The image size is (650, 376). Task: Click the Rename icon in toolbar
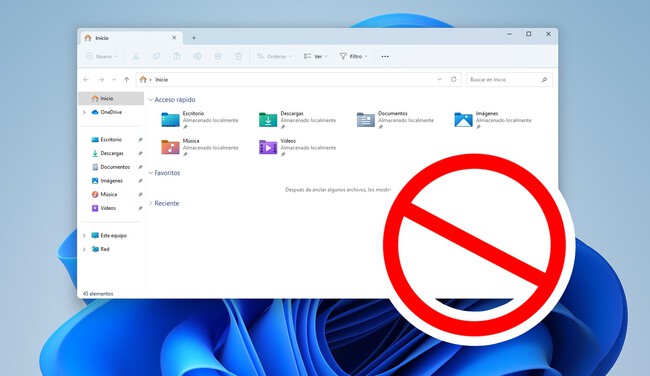[197, 56]
